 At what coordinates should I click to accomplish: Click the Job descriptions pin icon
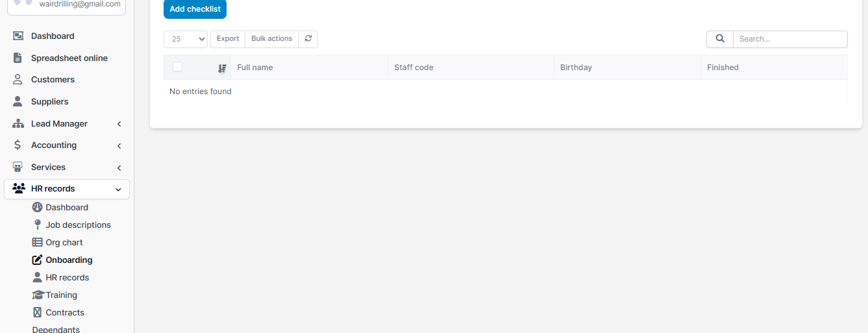pos(37,225)
